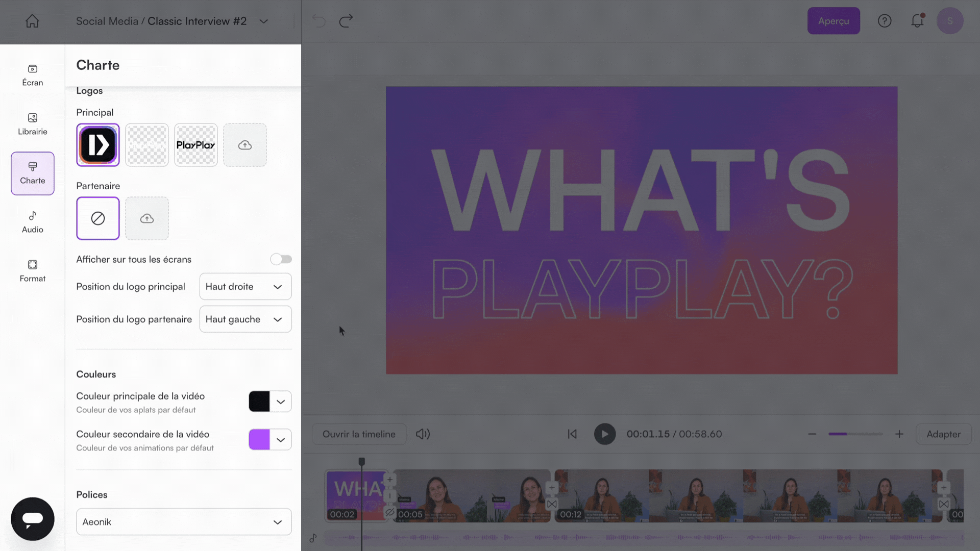
Task: Toggle Afficher sur tous les écrans
Action: [281, 259]
